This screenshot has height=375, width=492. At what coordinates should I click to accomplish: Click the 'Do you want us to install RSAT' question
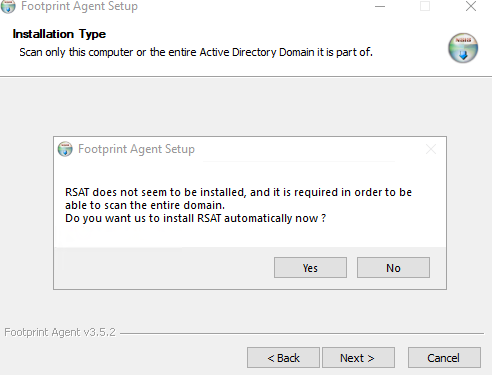point(195,218)
